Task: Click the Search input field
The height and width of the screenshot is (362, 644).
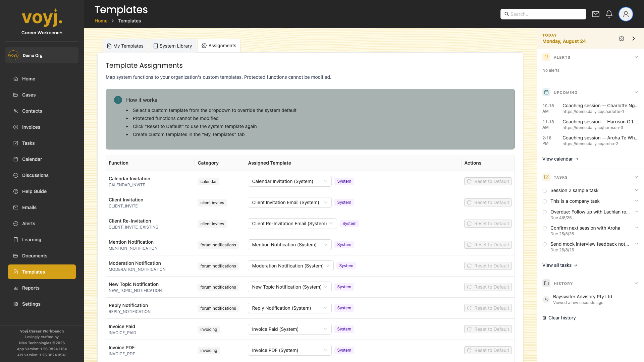Action: [543, 14]
